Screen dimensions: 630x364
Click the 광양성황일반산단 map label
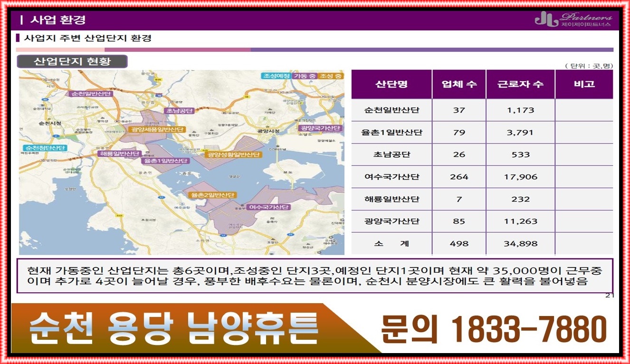coord(233,154)
